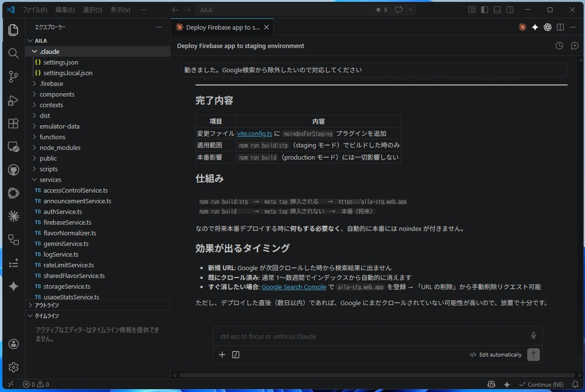Open the Search view in activity bar
585x392 pixels.
pyautogui.click(x=14, y=53)
